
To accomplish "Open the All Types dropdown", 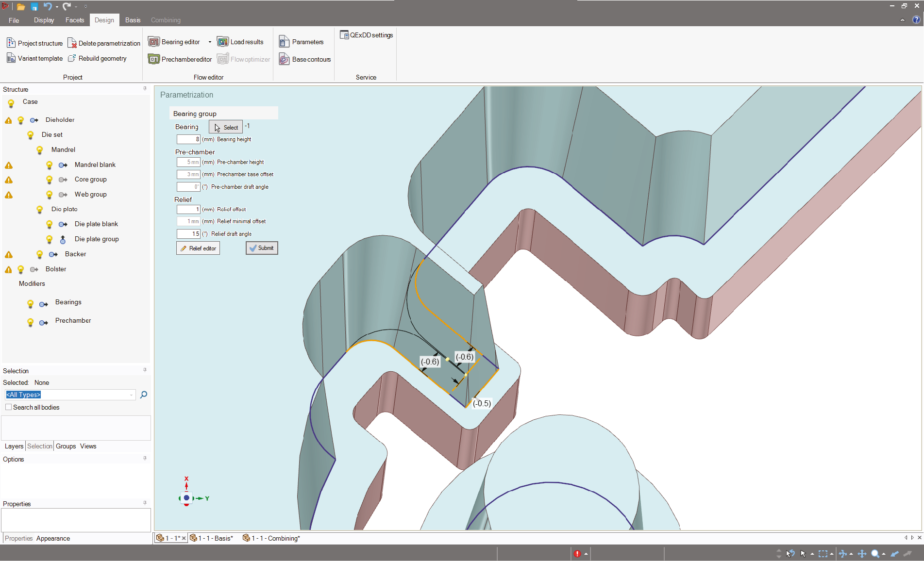I will click(x=131, y=395).
